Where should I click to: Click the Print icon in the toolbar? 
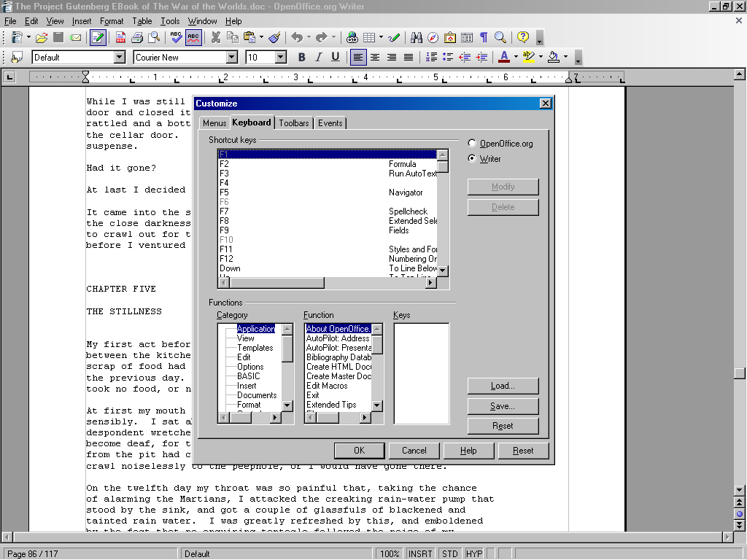136,37
